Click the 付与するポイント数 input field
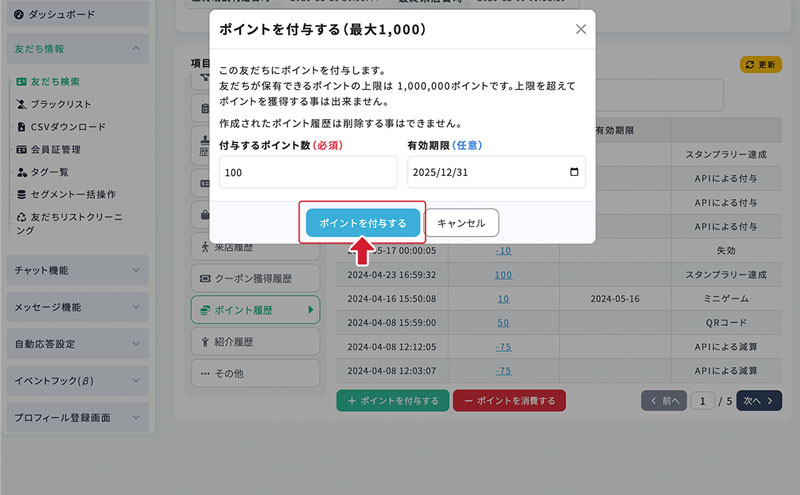 [308, 172]
